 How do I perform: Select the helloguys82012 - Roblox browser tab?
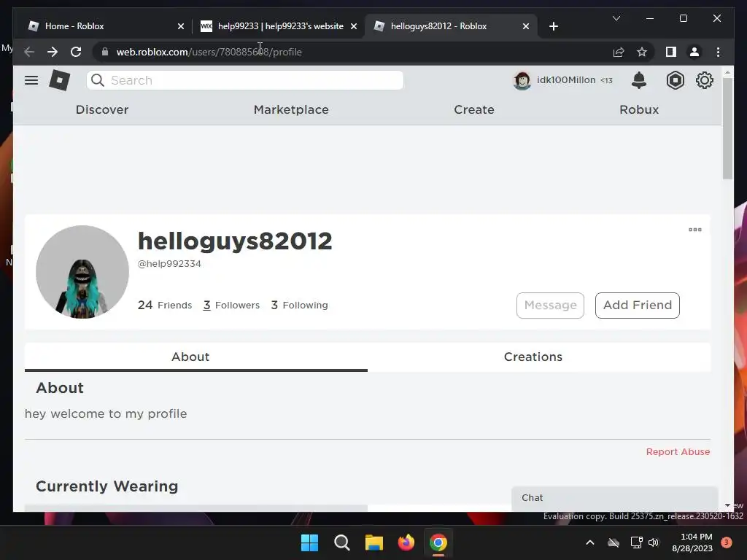point(451,26)
